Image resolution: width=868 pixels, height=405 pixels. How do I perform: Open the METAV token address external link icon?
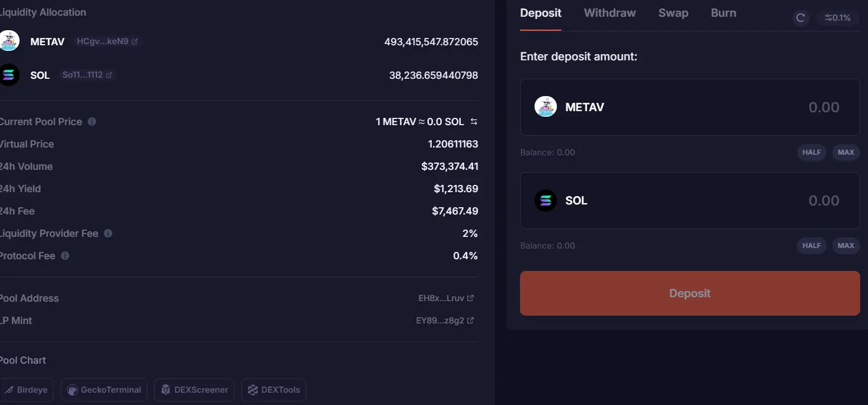pos(135,41)
